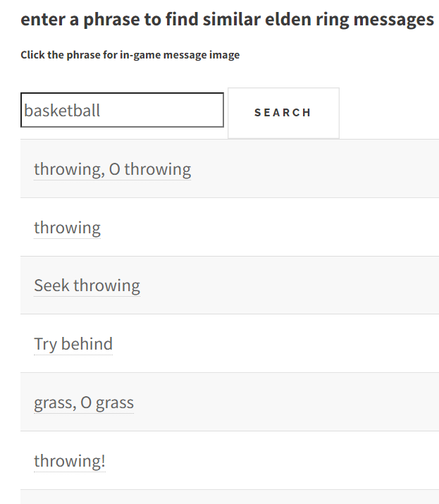Open the "Try behind" message link
Viewport: 439px width, 504px height.
tap(73, 344)
